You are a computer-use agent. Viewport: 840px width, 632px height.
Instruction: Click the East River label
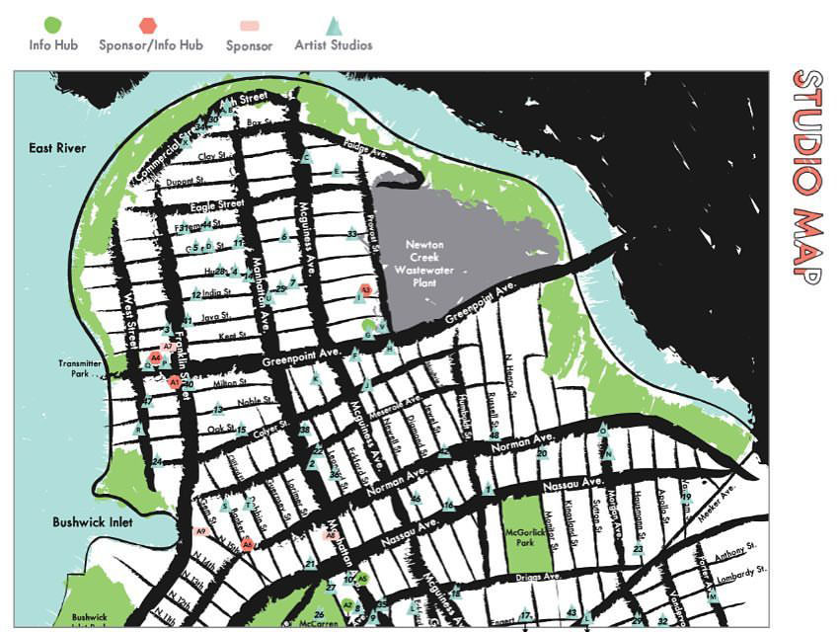[x=57, y=148]
